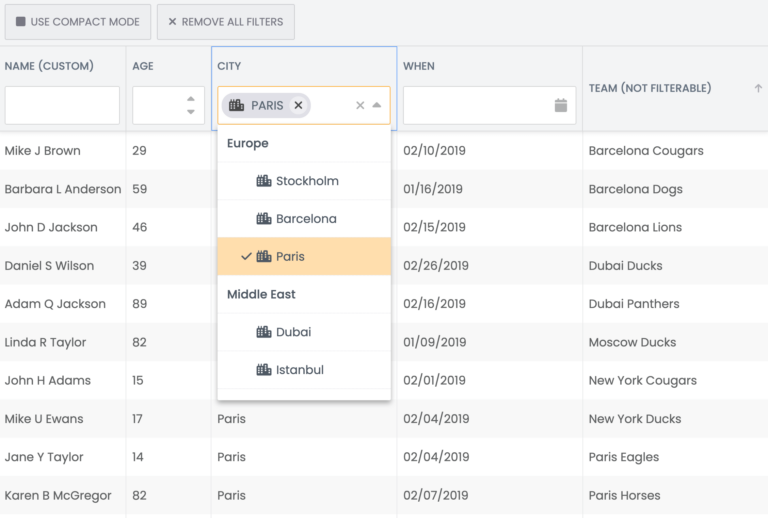This screenshot has height=518, width=768.
Task: Click the date 01/16/2019 cell
Action: pyautogui.click(x=490, y=189)
